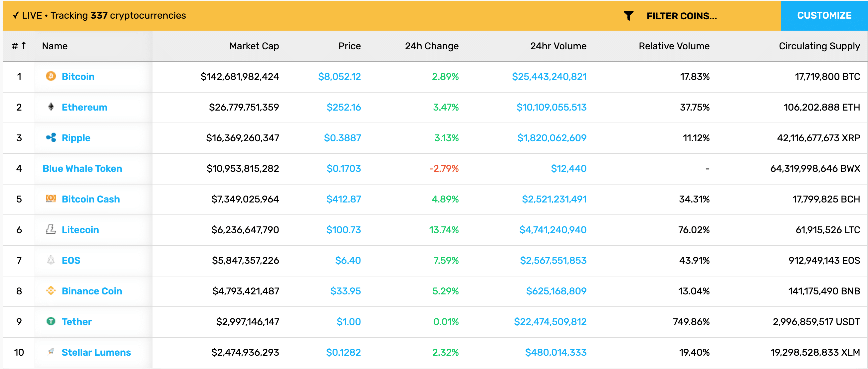Open the Customize button
This screenshot has width=868, height=369.
(824, 16)
